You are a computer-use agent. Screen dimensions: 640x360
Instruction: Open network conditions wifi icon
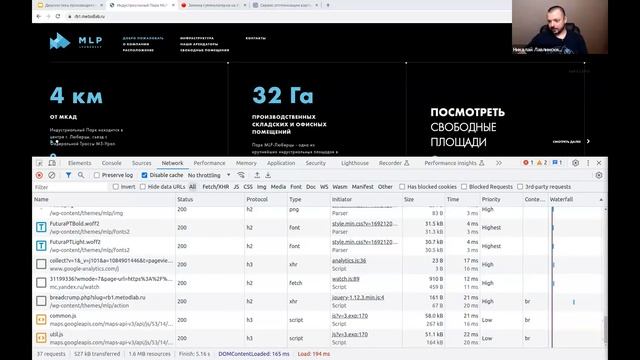[241, 175]
